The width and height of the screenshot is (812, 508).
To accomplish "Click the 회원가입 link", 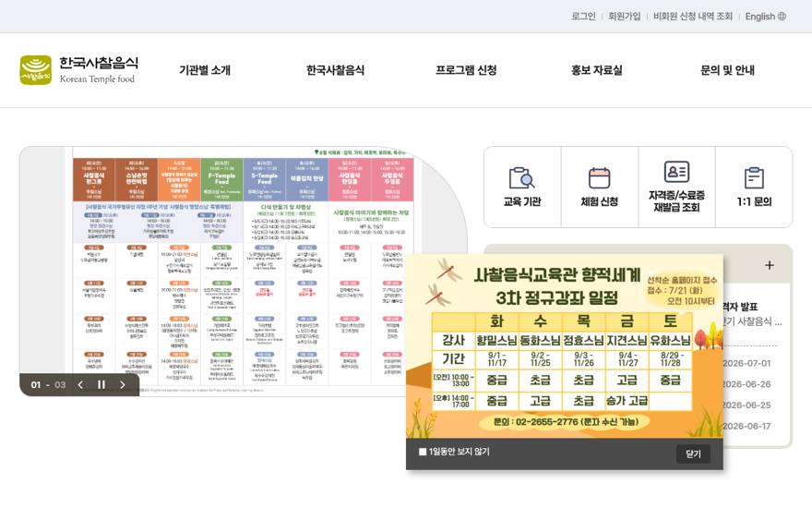I will pyautogui.click(x=624, y=16).
